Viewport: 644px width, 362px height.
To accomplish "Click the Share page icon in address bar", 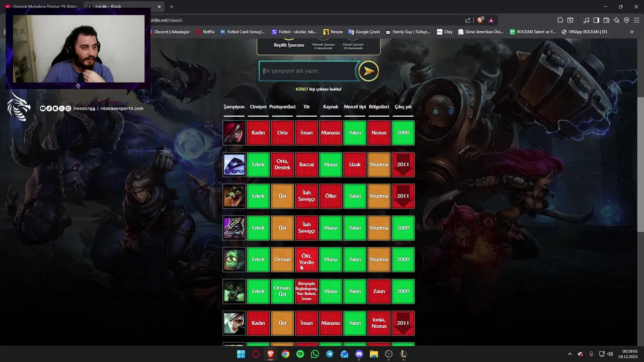I will (x=468, y=20).
